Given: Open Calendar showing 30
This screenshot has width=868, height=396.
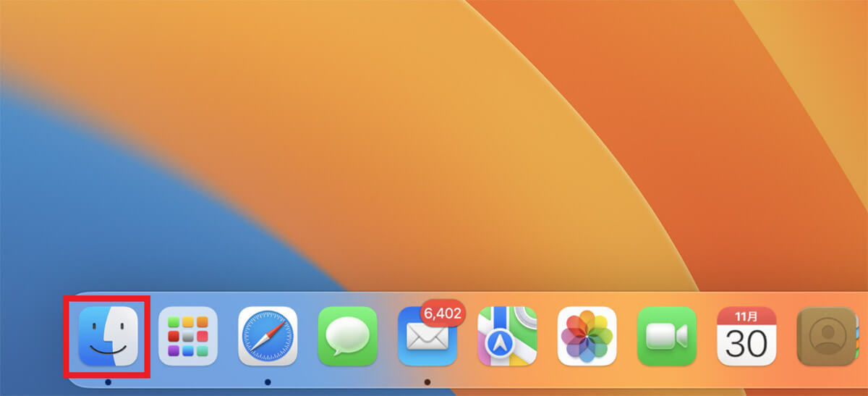Looking at the screenshot, I should pyautogui.click(x=746, y=336).
